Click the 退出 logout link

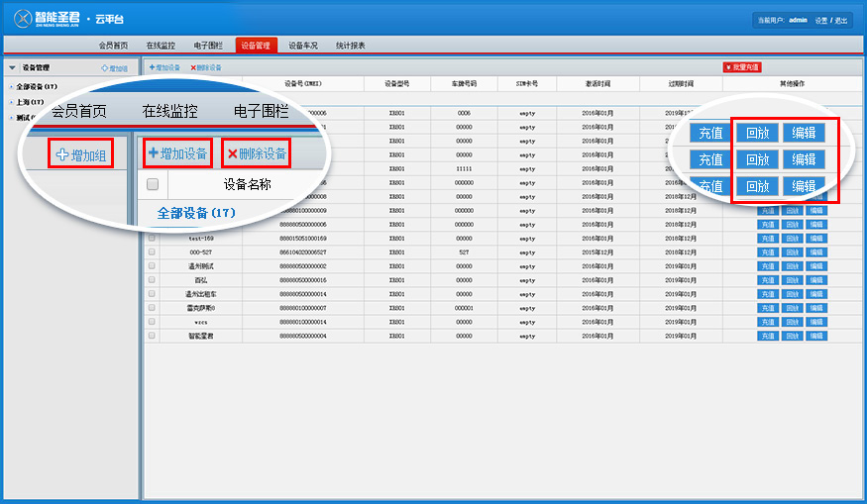tap(841, 20)
